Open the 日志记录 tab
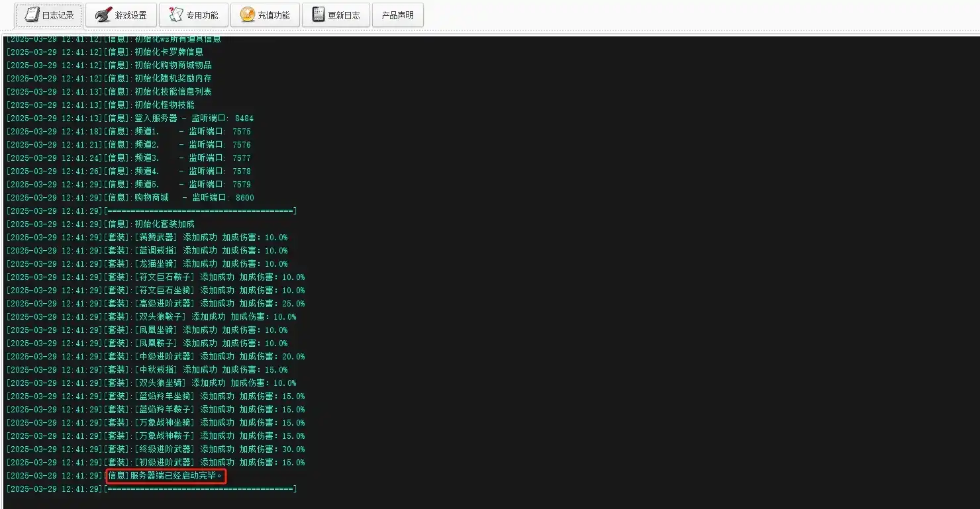Screen dimensions: 980x509 48,15
